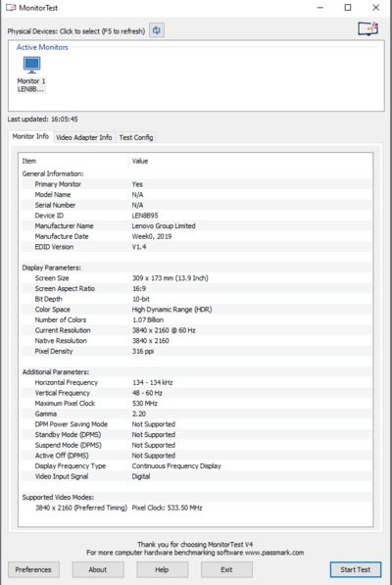The image size is (392, 585).
Task: Select the Preferred Timing video mode row
Action: [x=196, y=508]
